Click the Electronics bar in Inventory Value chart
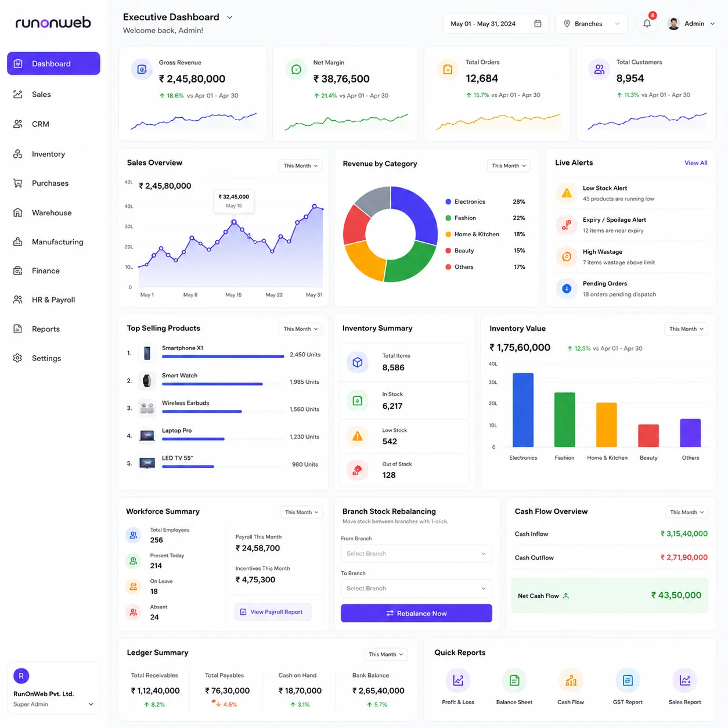 coord(523,410)
